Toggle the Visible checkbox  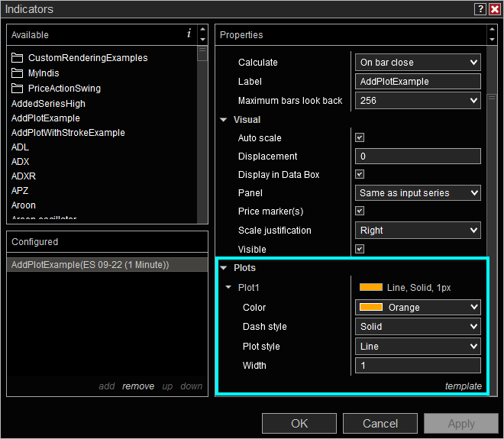(x=360, y=249)
